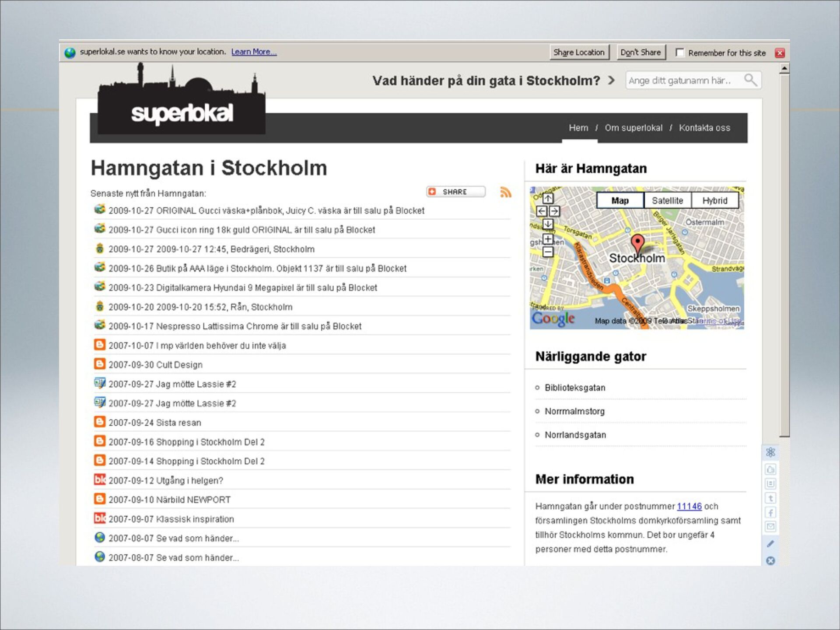The height and width of the screenshot is (630, 840).
Task: Click the email envelope icon in side toolbar
Action: pyautogui.click(x=770, y=526)
